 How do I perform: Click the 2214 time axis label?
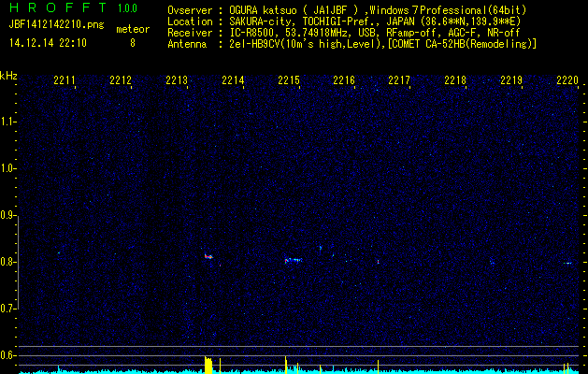[233, 80]
